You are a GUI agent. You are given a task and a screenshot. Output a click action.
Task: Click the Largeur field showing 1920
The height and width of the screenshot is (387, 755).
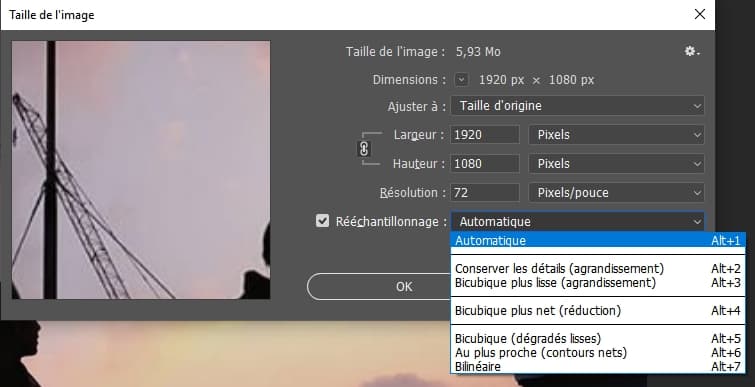[485, 135]
